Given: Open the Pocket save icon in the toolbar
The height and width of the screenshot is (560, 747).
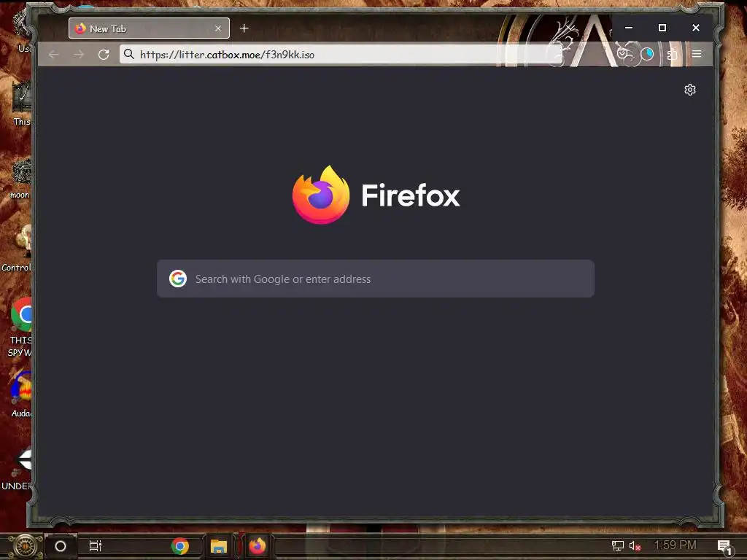Looking at the screenshot, I should click(x=622, y=54).
